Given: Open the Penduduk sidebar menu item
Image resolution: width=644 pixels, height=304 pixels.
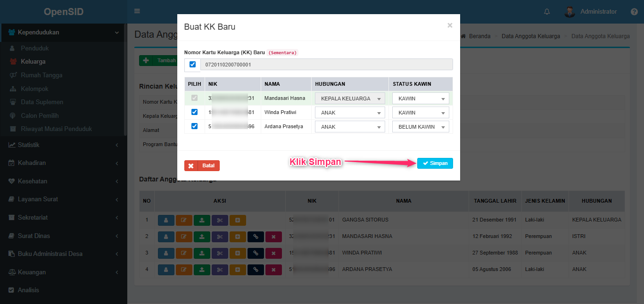Looking at the screenshot, I should [x=35, y=48].
